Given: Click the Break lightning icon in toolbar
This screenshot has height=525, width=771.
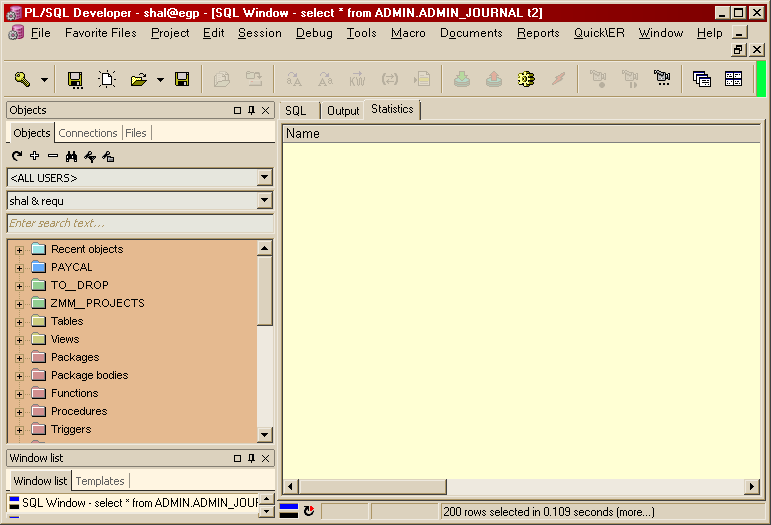Looking at the screenshot, I should (x=558, y=79).
